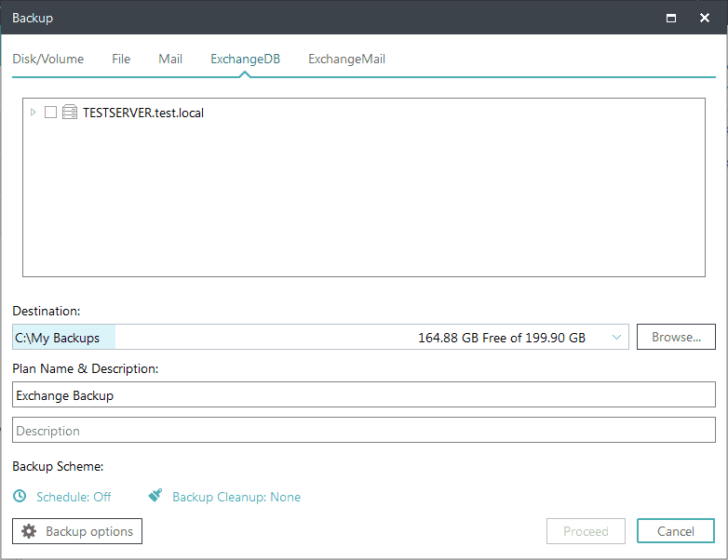The height and width of the screenshot is (560, 728).
Task: Open the Schedule: Off link
Action: (x=74, y=497)
